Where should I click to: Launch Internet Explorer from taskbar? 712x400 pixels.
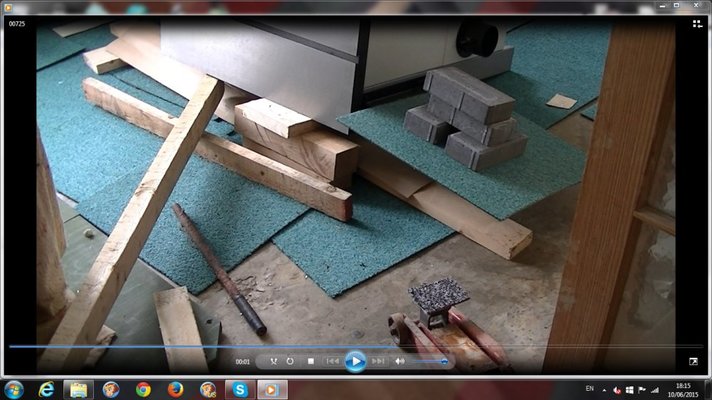[x=46, y=389]
